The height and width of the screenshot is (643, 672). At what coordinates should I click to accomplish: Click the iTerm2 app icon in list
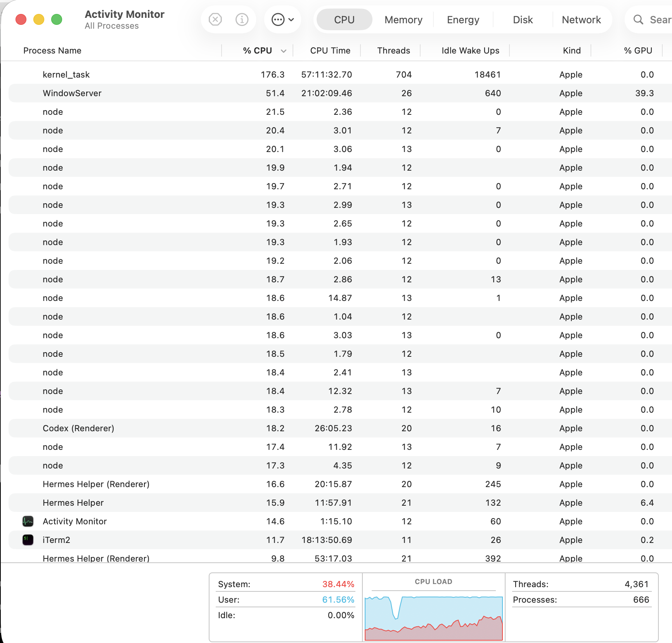coord(28,540)
